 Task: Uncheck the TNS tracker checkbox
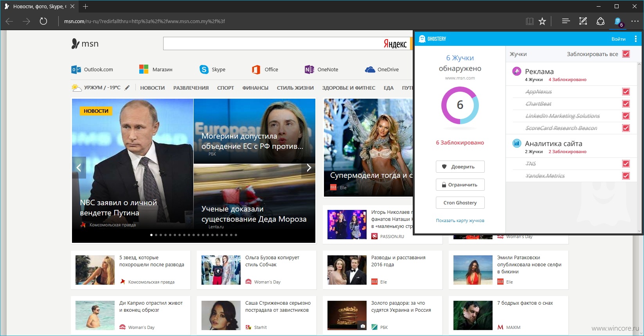pos(626,164)
